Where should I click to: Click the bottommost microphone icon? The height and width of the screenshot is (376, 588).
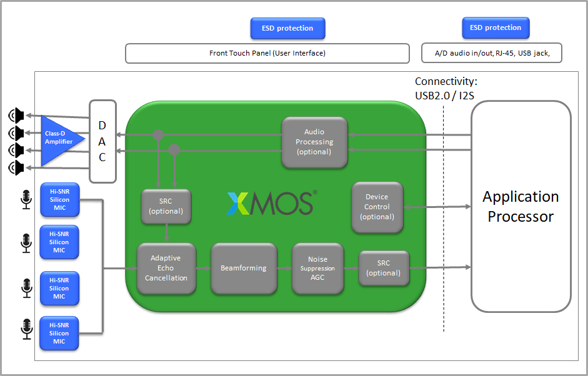[27, 329]
